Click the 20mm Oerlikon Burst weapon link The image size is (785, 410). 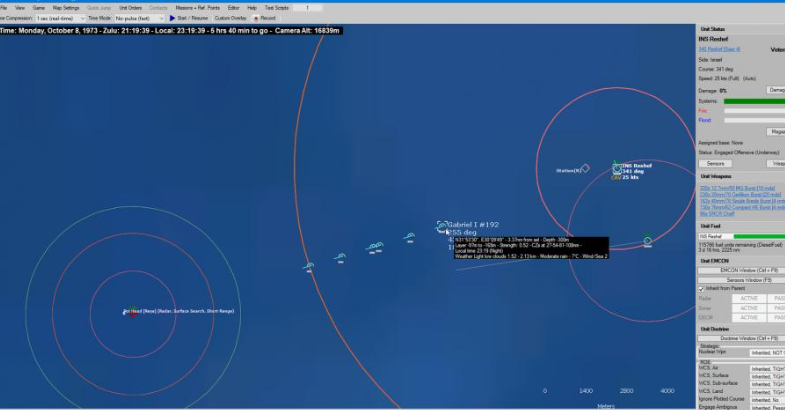click(x=740, y=195)
